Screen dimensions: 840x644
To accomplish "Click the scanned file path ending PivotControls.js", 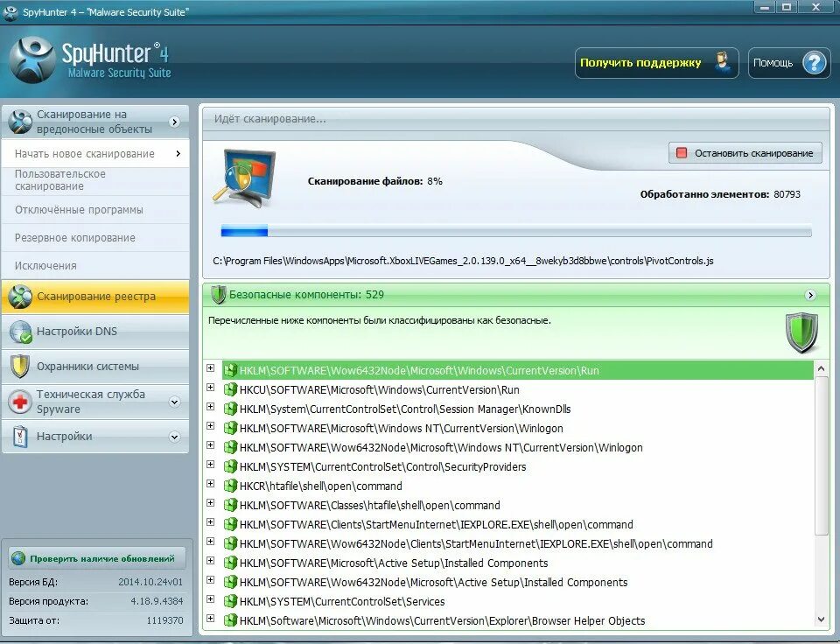I will [x=463, y=261].
